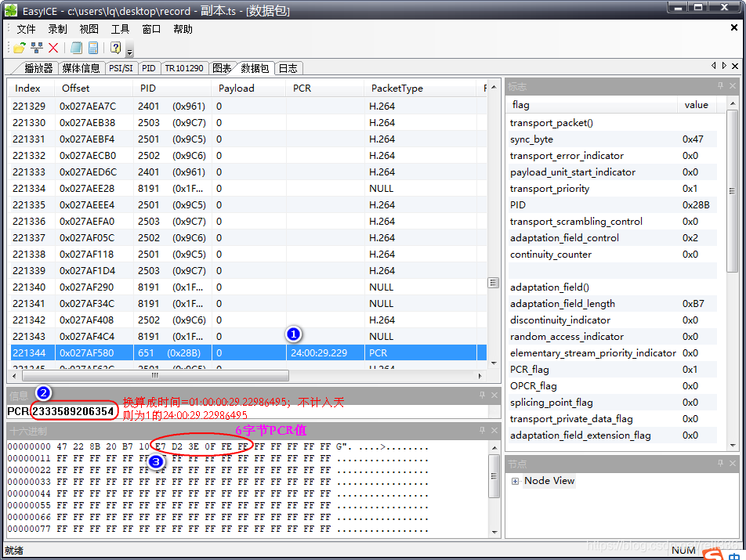Close the 信息 info panel
Image resolution: width=746 pixels, height=560 pixels.
click(494, 395)
